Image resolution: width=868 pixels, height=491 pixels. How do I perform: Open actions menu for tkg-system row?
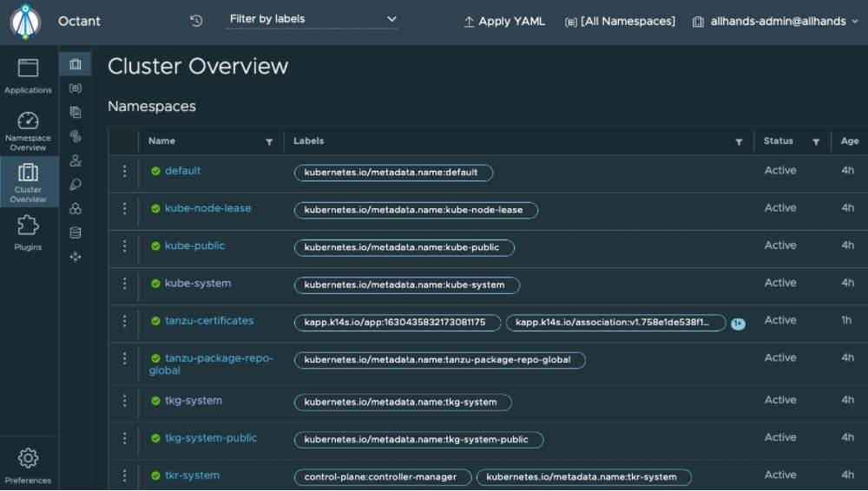click(x=124, y=401)
